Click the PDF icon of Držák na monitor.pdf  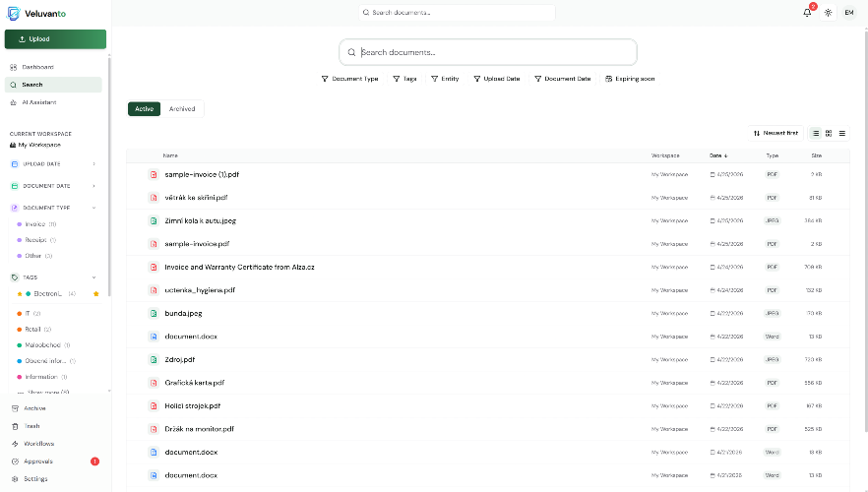point(154,429)
